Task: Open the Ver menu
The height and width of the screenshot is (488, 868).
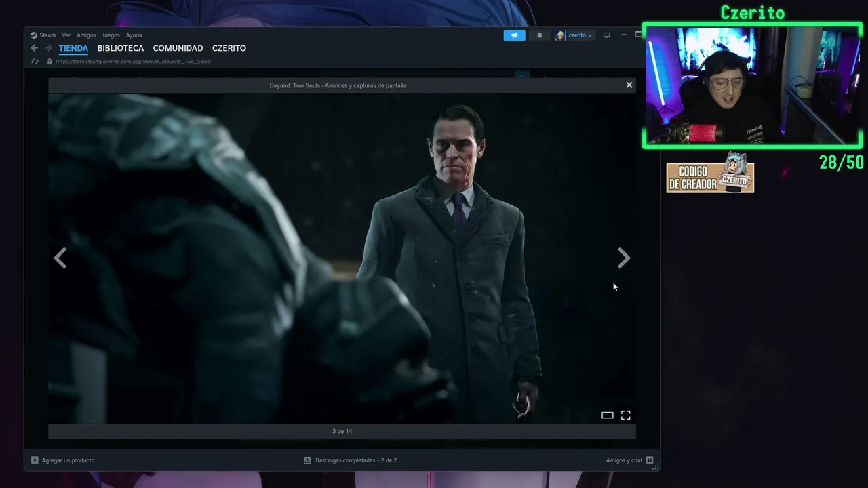Action: (66, 35)
